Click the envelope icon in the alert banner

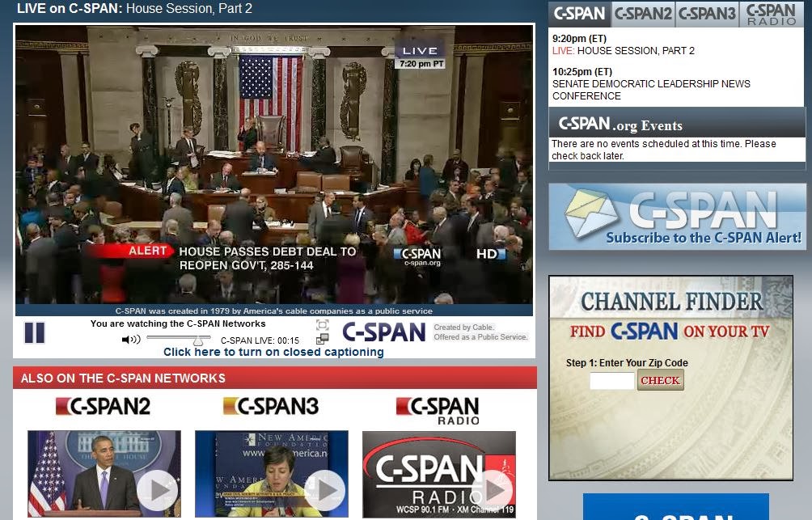590,213
